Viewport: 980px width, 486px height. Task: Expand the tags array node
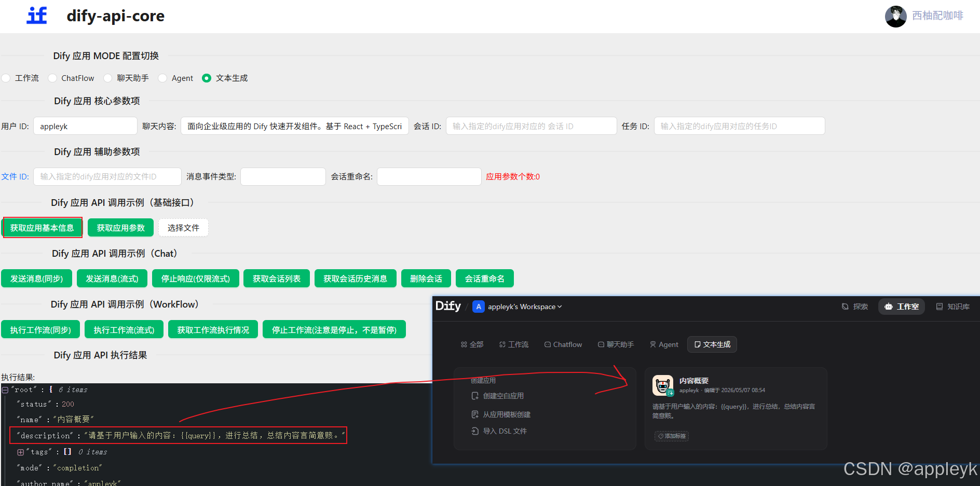[x=20, y=452]
